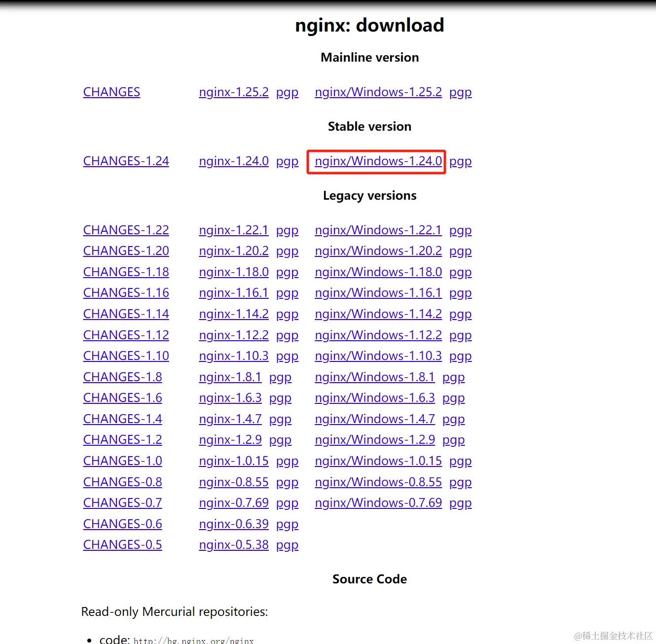
Task: Download nginx/Windows-1.18.0
Action: (378, 272)
